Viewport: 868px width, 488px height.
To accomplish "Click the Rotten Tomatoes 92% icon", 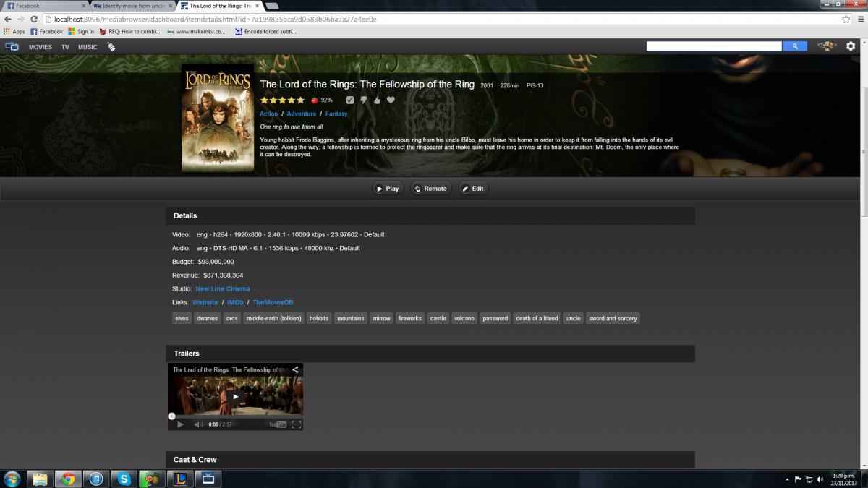I will click(x=315, y=100).
